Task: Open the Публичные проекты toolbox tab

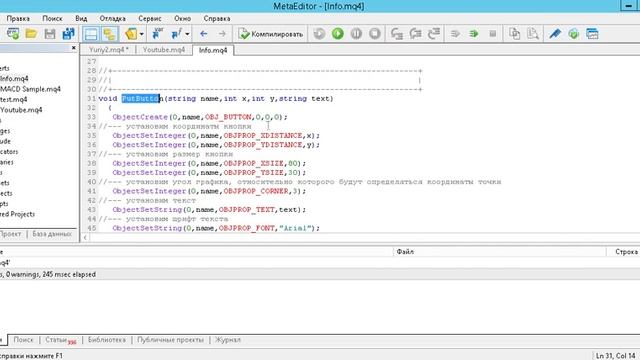Action: 170,340
